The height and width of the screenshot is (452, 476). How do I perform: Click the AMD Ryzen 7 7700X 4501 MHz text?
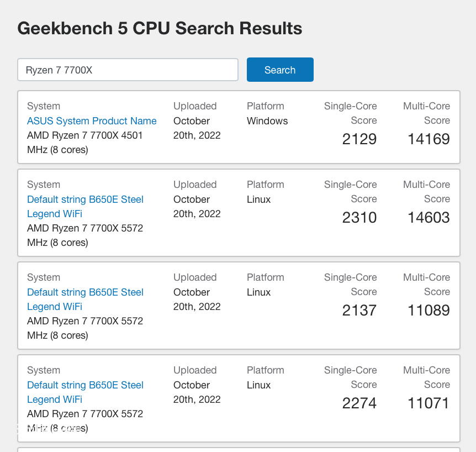[x=84, y=143]
